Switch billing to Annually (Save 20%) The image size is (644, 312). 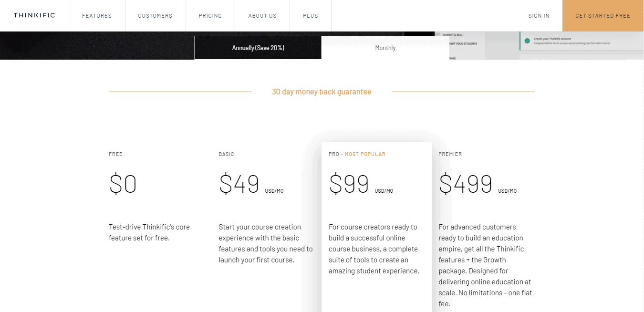258,48
